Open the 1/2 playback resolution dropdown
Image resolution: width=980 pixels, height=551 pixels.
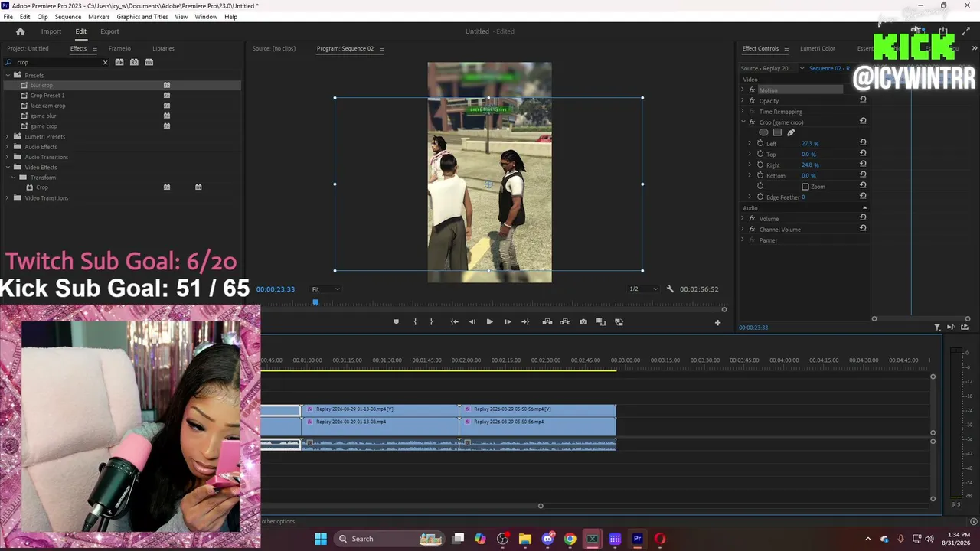[x=643, y=289]
